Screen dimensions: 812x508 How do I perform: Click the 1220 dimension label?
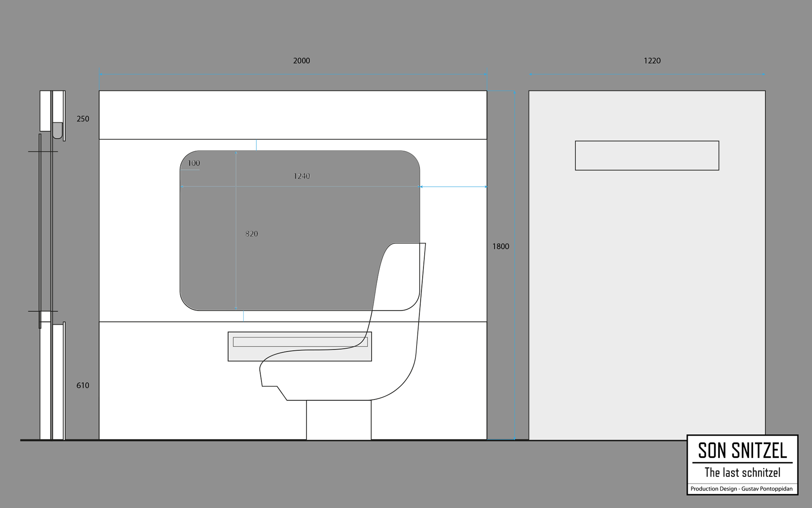[x=652, y=61]
